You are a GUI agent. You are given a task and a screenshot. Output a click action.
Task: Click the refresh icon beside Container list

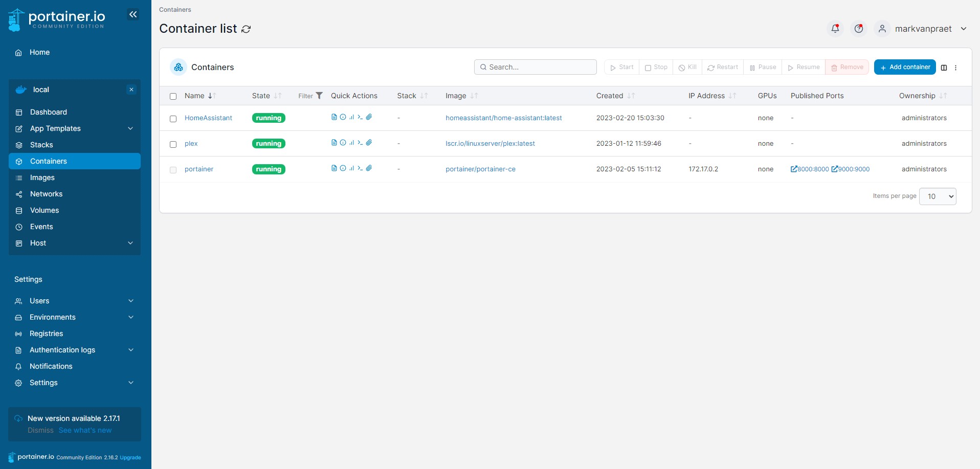coord(246,29)
